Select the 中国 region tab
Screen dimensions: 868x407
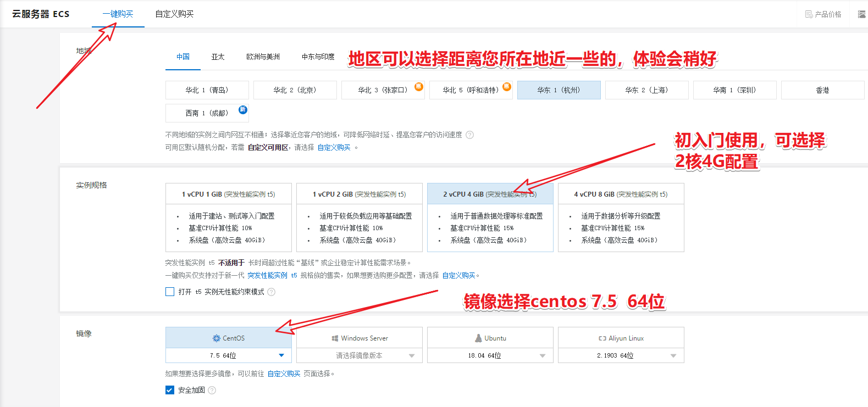[x=183, y=57]
